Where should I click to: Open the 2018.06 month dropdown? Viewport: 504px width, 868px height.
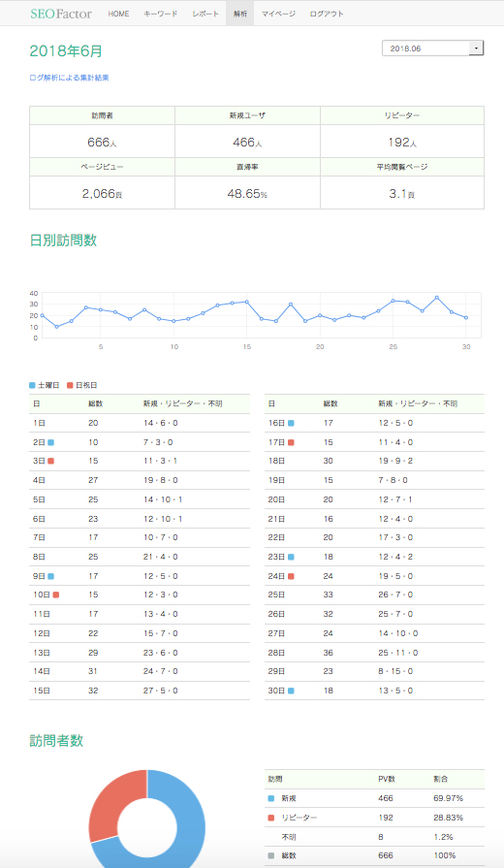pyautogui.click(x=432, y=48)
